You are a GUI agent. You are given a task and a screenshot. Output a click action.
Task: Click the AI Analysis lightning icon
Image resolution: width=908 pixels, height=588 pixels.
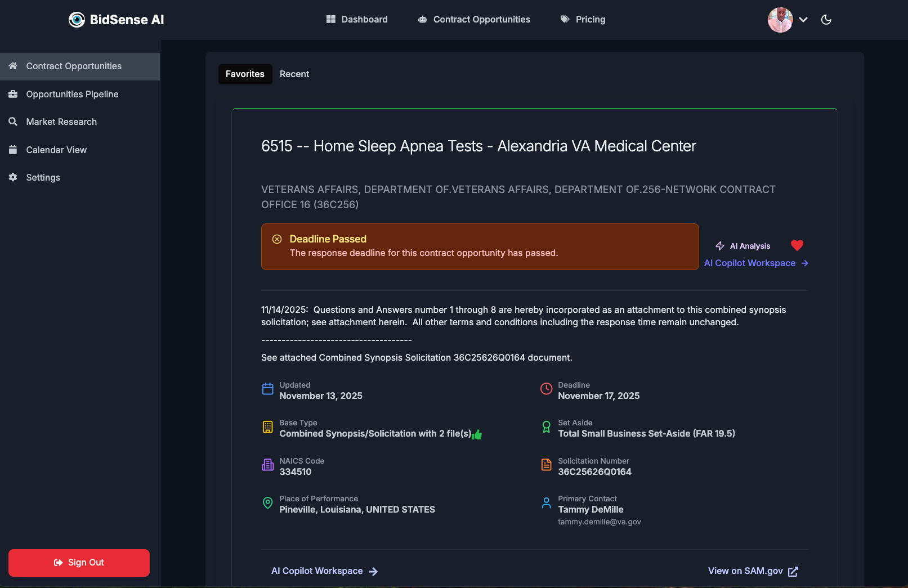(x=720, y=245)
